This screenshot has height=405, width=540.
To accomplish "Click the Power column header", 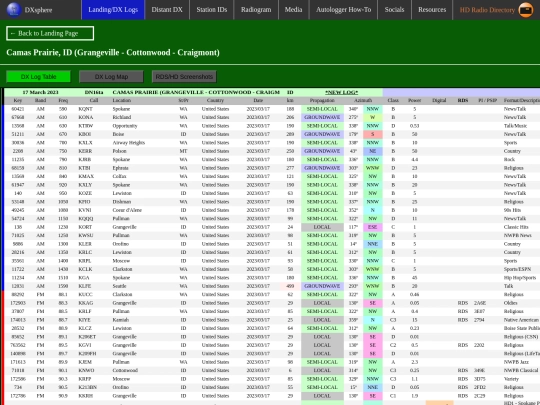I will [x=415, y=101].
